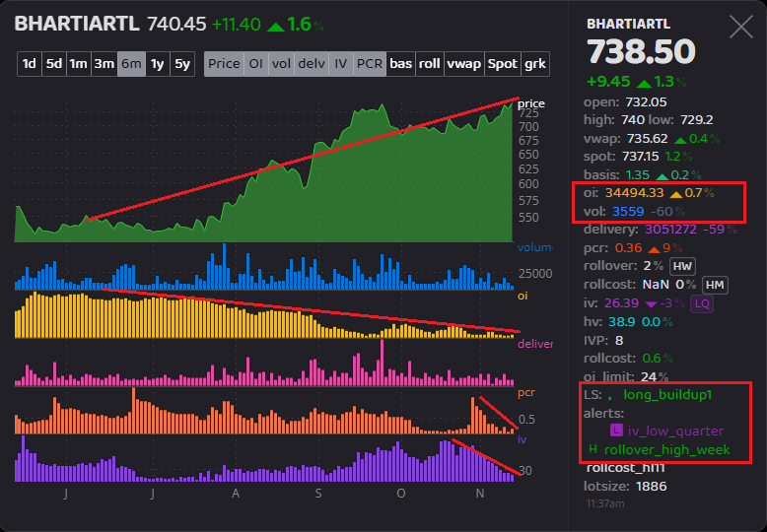
Task: Switch chart to 3m range
Action: tap(104, 64)
